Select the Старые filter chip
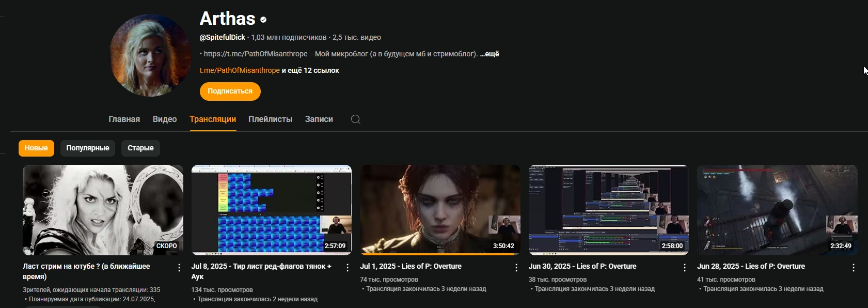The height and width of the screenshot is (308, 868). [140, 148]
